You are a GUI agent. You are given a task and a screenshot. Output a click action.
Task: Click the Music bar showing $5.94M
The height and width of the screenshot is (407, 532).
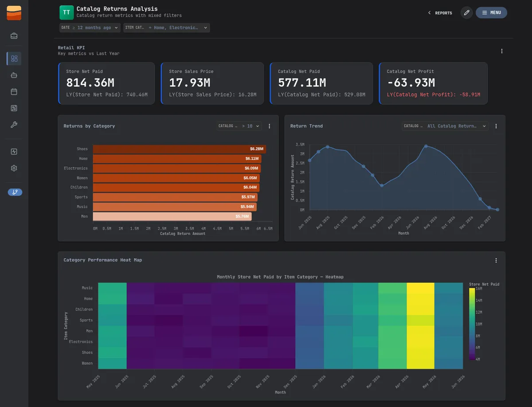coord(175,207)
